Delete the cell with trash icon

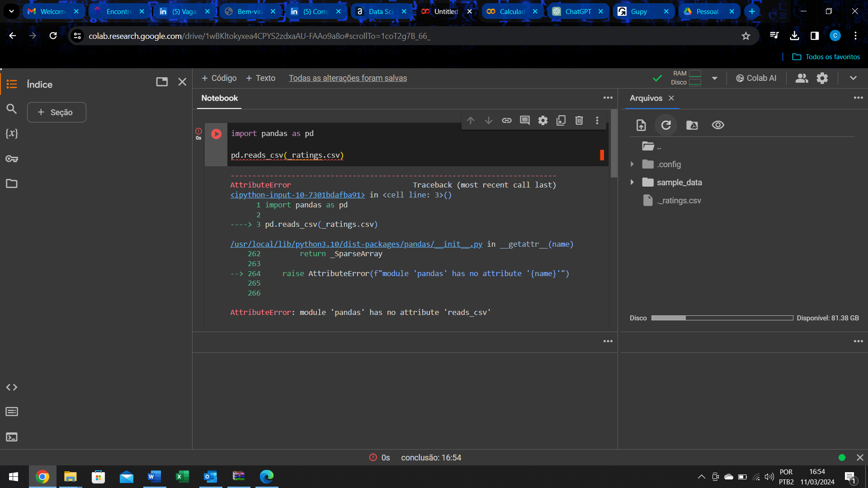[x=579, y=120]
